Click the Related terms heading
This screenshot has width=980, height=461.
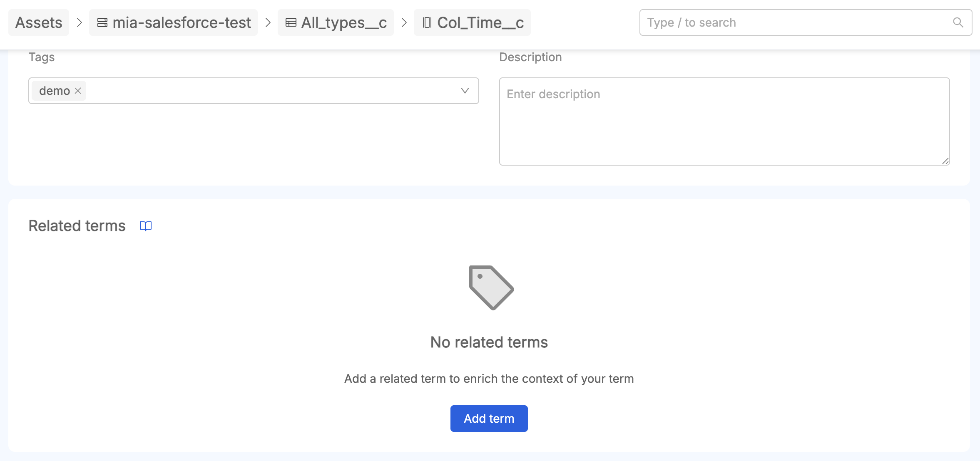click(x=77, y=226)
